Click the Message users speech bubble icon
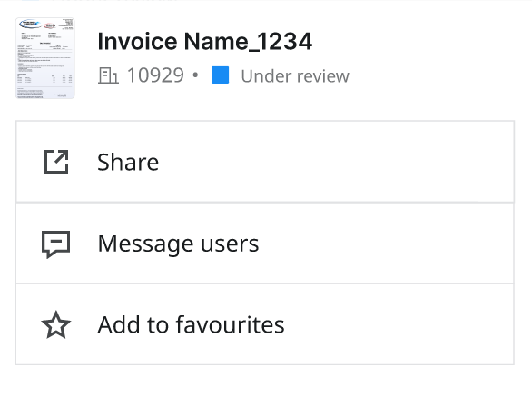 [x=56, y=244]
